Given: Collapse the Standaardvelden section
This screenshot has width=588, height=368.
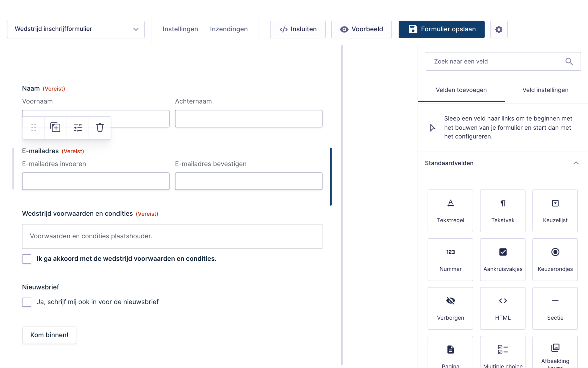Looking at the screenshot, I should point(576,163).
